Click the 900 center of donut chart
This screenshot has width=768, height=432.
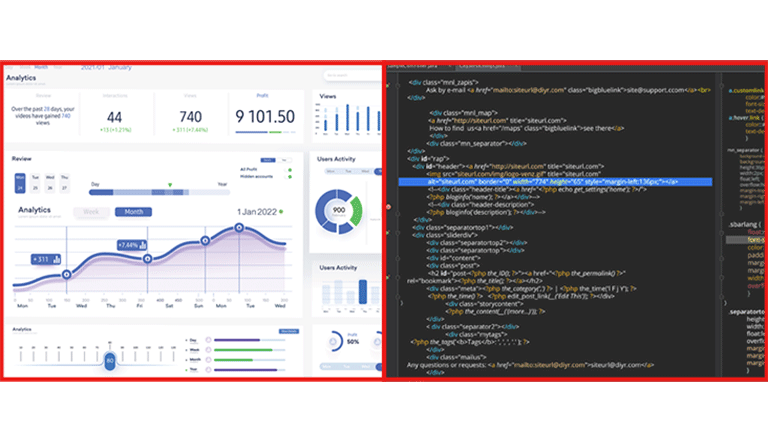[x=339, y=210]
